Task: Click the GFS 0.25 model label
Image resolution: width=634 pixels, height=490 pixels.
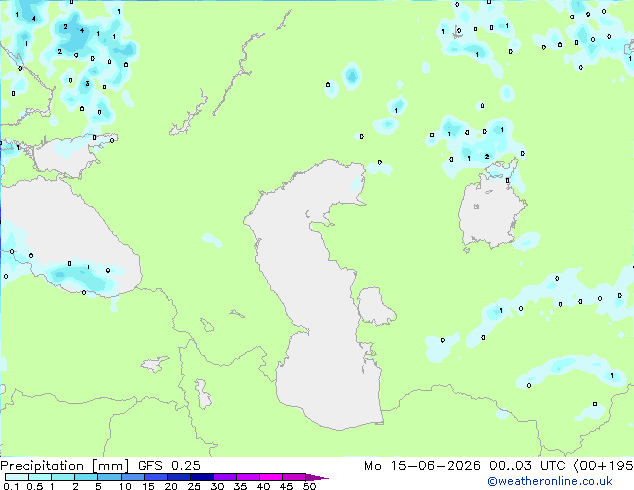Action: pos(169,466)
